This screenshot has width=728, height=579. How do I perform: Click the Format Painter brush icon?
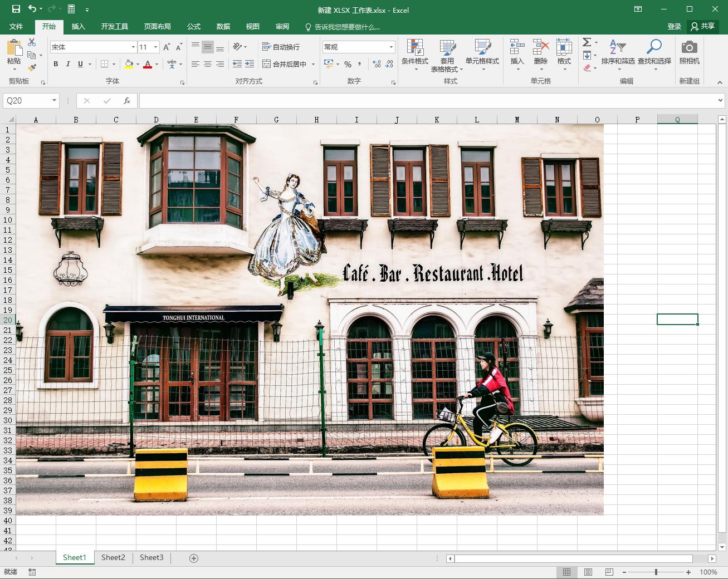[x=32, y=67]
